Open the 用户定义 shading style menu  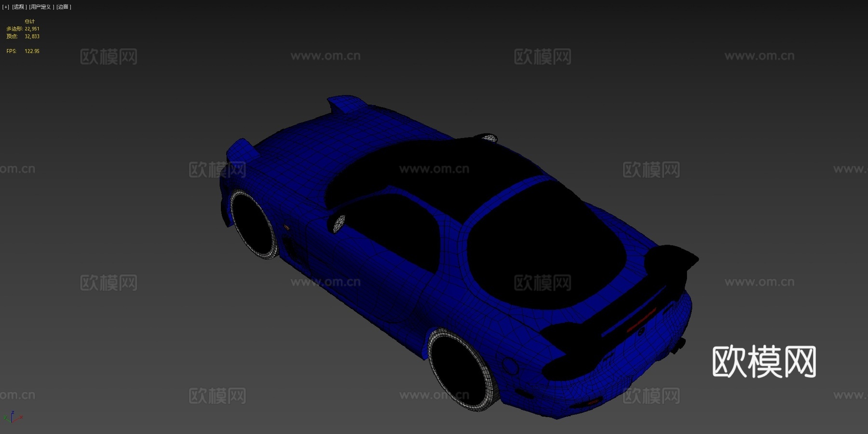42,6
